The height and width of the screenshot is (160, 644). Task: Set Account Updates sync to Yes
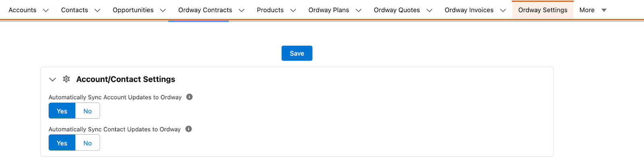pyautogui.click(x=62, y=111)
